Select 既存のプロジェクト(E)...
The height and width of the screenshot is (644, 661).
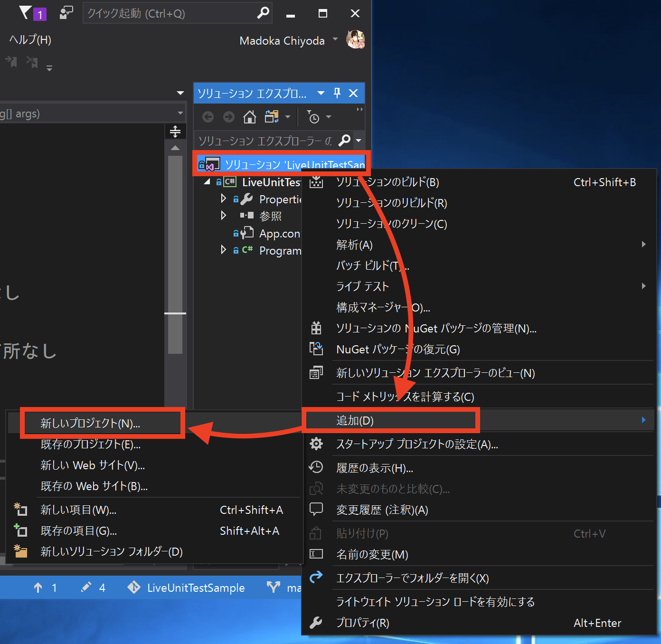(154, 444)
